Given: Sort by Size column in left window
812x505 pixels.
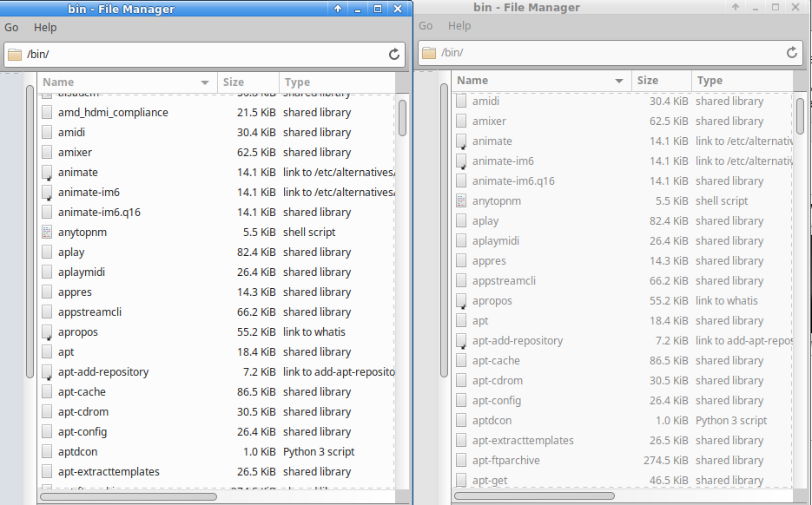Looking at the screenshot, I should pyautogui.click(x=248, y=82).
